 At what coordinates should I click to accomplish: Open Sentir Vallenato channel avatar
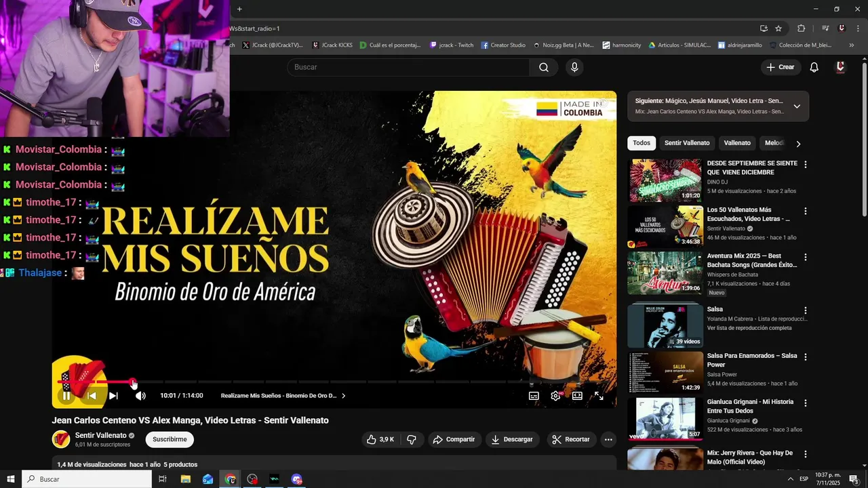click(61, 439)
